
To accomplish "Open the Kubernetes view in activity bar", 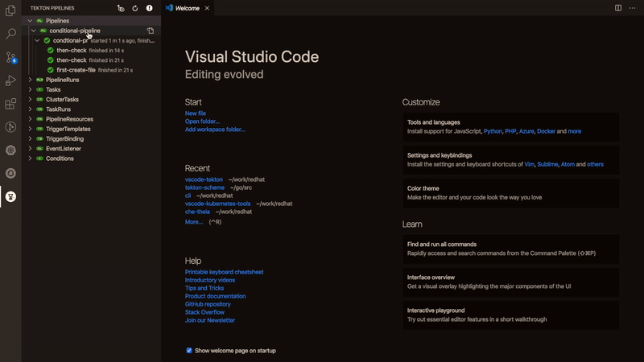I will (10, 150).
